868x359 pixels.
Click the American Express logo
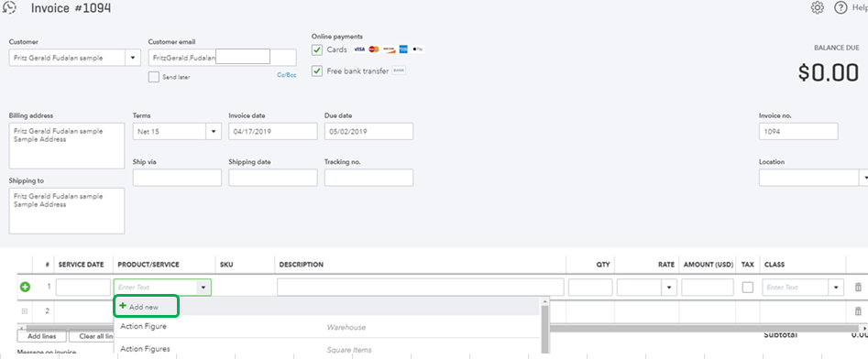pos(402,49)
